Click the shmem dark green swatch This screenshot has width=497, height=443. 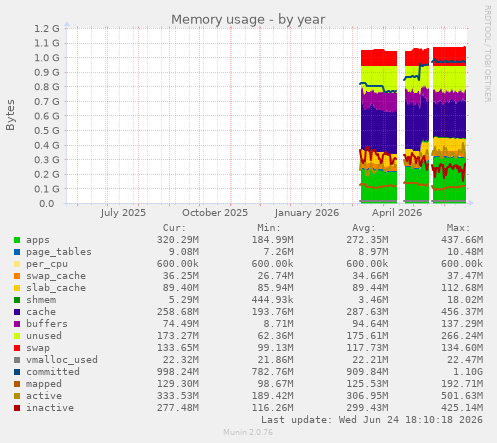(17, 300)
